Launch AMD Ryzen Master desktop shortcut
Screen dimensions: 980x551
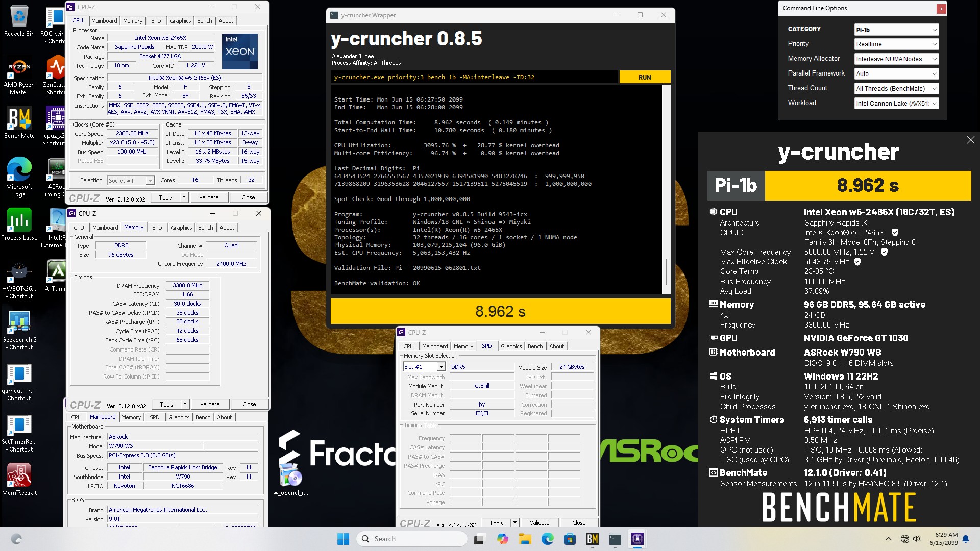point(19,77)
